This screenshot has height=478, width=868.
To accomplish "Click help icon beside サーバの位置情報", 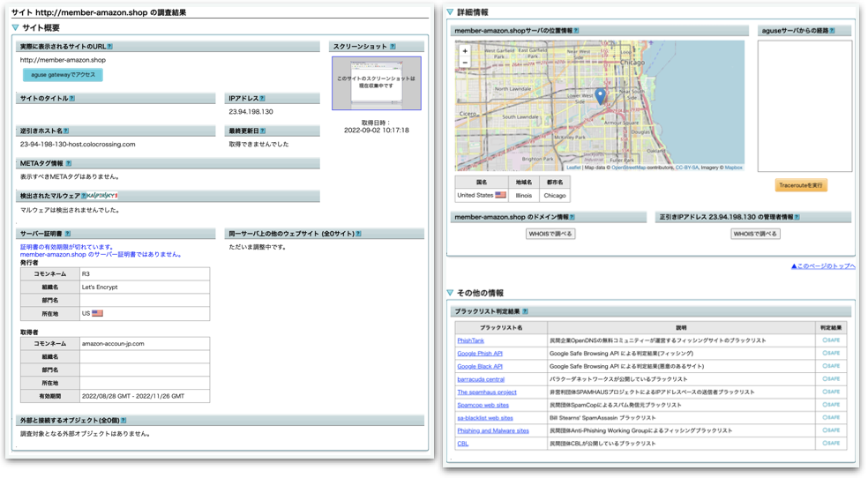I will tap(576, 31).
